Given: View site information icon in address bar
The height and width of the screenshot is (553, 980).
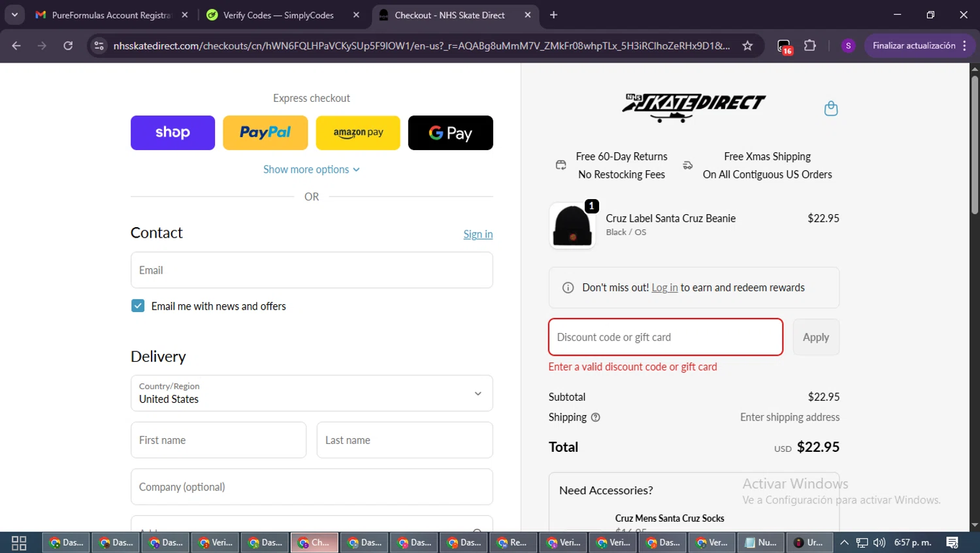Looking at the screenshot, I should pyautogui.click(x=99, y=46).
